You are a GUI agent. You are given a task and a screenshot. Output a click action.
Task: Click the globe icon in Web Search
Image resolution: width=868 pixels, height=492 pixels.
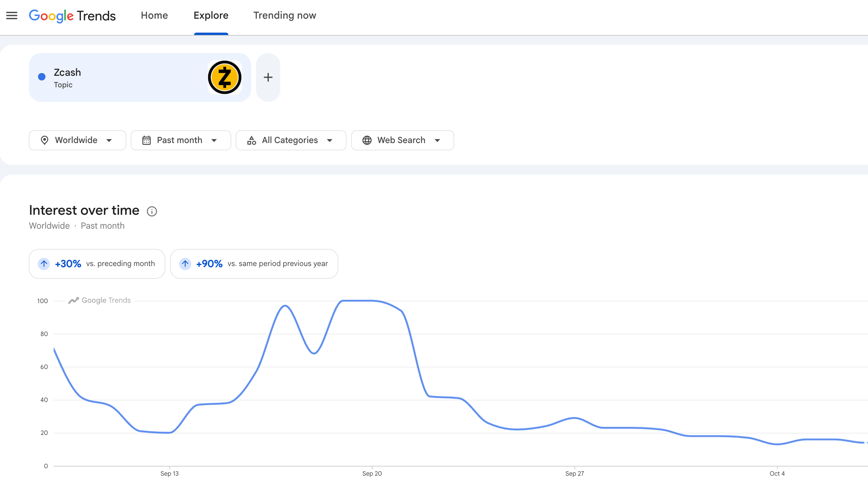pyautogui.click(x=367, y=140)
